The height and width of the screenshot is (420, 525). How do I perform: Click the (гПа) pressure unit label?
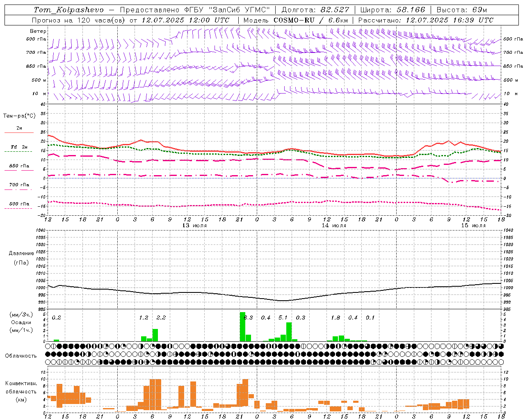[21, 262]
